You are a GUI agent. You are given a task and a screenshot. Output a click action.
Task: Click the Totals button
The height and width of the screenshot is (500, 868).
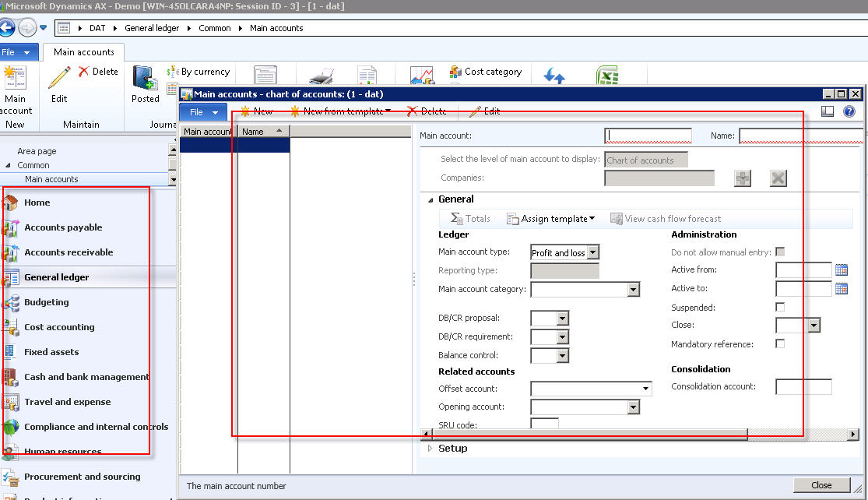(x=470, y=219)
